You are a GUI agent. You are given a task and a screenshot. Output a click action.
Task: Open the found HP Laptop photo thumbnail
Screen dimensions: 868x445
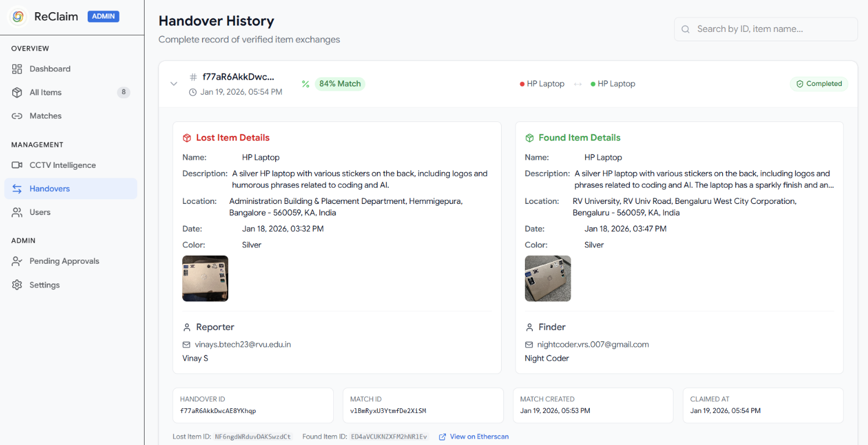(548, 279)
